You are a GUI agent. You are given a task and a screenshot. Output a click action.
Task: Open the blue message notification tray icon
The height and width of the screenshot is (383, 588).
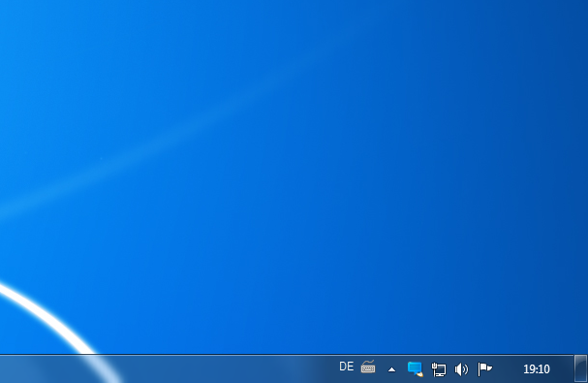pyautogui.click(x=416, y=368)
